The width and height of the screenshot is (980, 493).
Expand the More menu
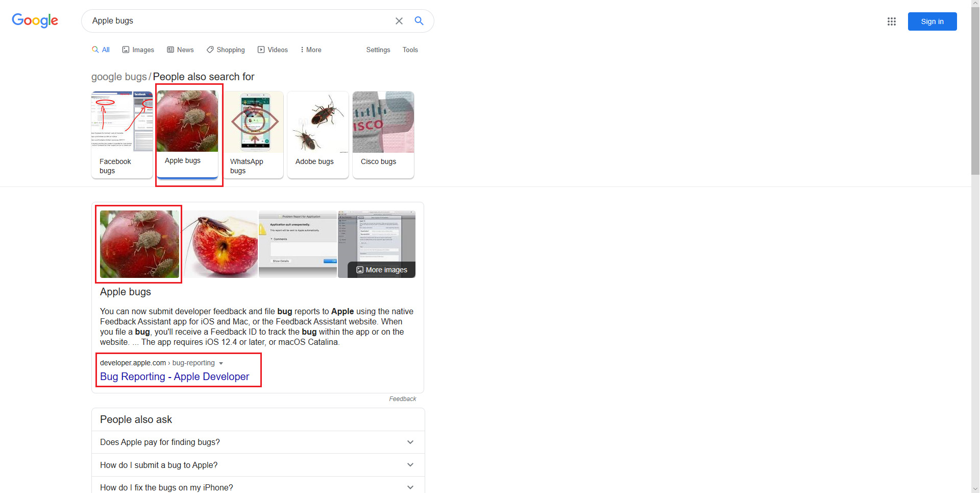(x=311, y=50)
